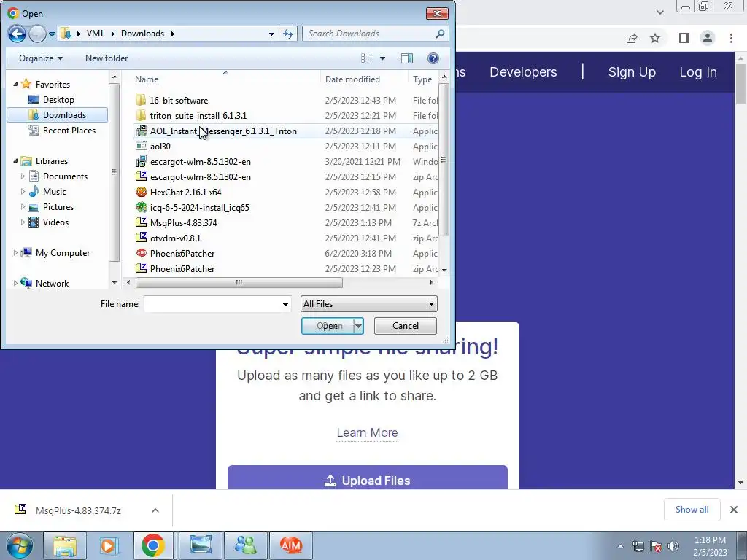Click the MsgPlus-4.83.374 archive icon in the list
Viewport: 747px width, 560px height.
[142, 222]
